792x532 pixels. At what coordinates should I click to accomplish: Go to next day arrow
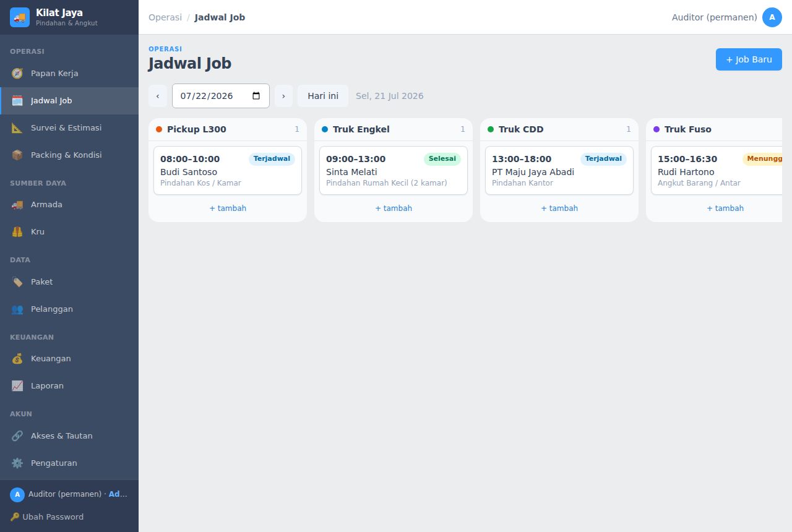pos(283,96)
